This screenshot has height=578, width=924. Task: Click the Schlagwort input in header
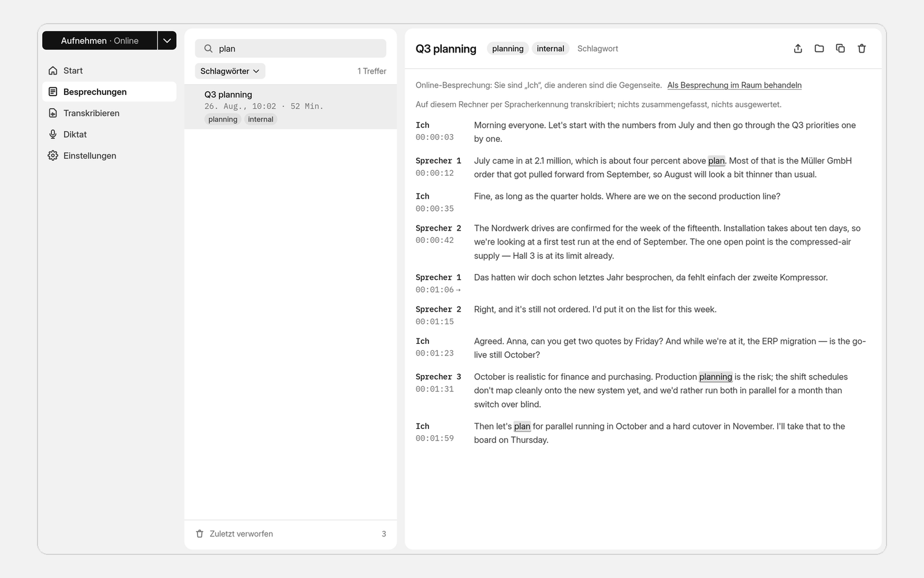point(598,49)
